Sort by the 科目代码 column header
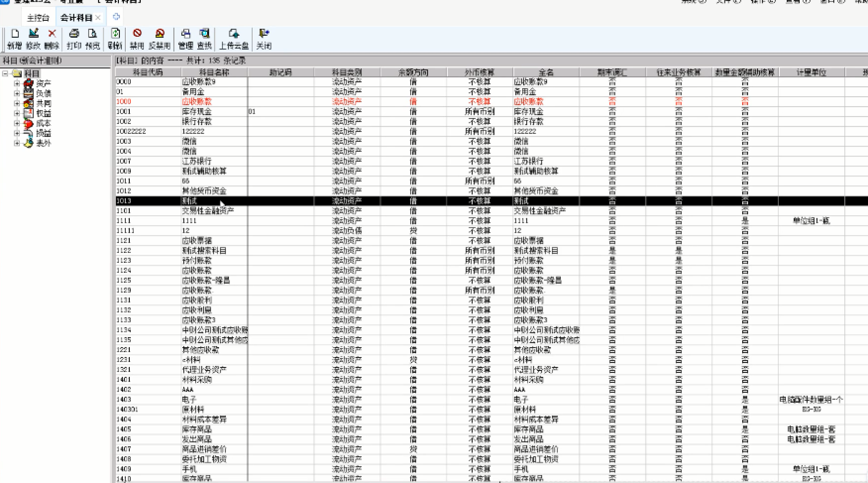Screen dimensions: 868x483 pos(148,72)
